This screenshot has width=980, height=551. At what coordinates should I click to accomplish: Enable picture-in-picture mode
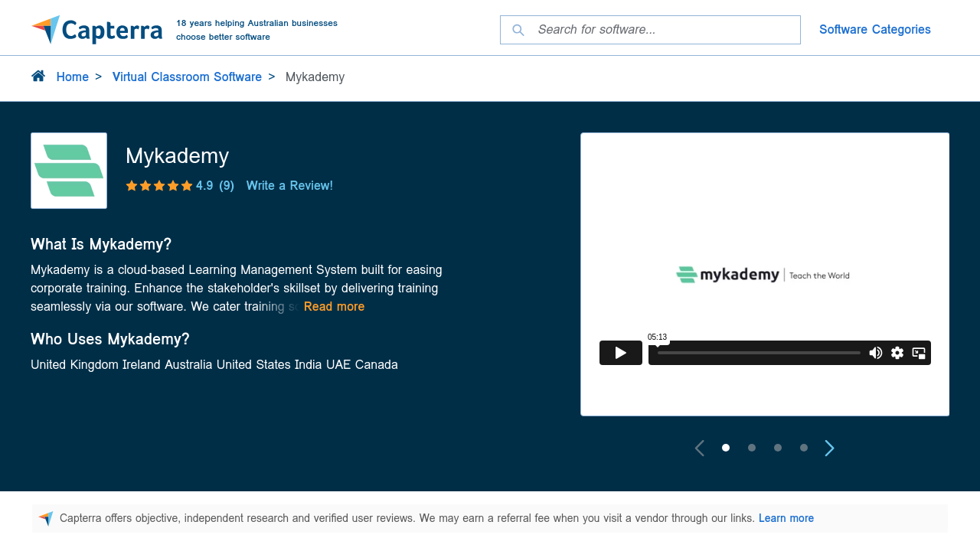pyautogui.click(x=919, y=353)
